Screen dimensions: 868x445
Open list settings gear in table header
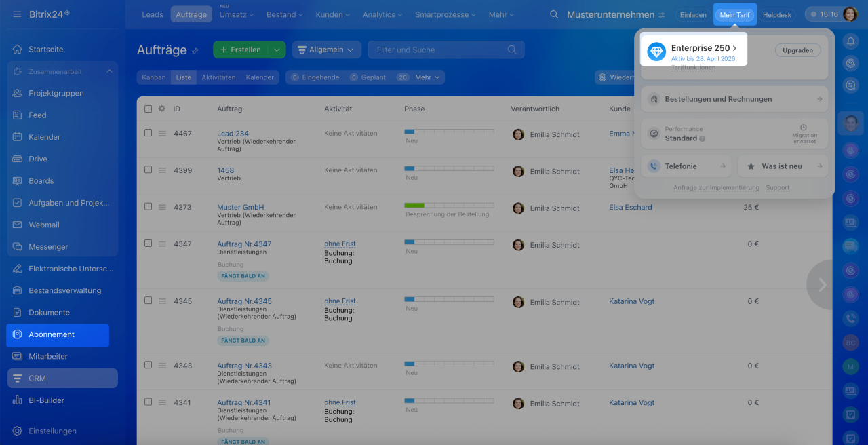point(161,109)
